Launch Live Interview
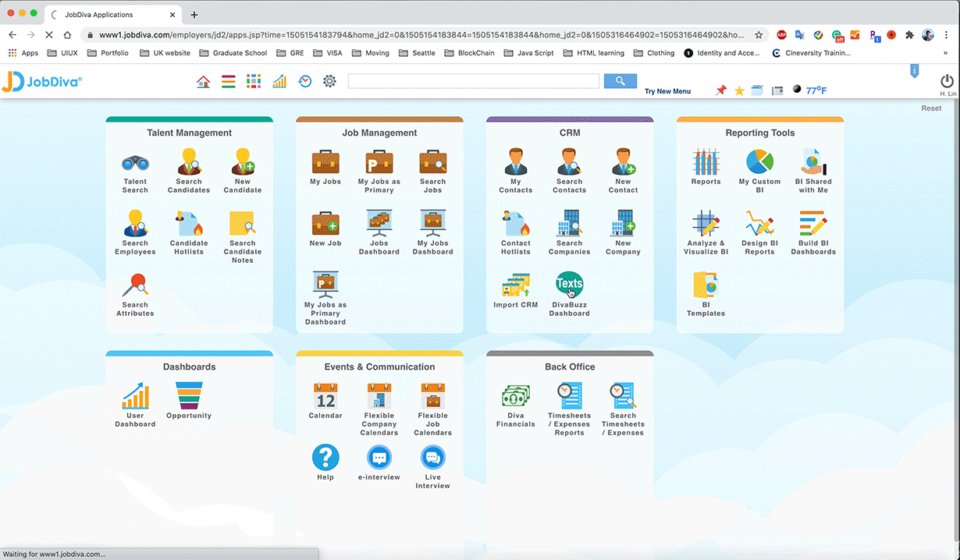 pyautogui.click(x=433, y=457)
